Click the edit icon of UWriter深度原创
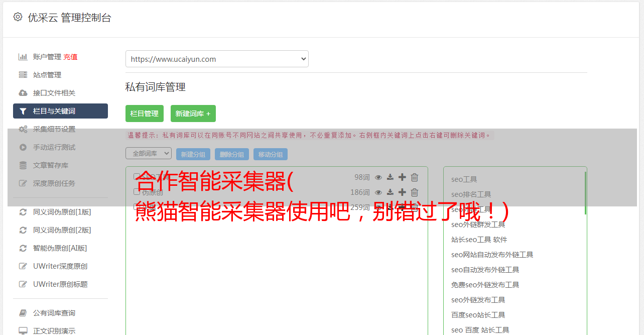The width and height of the screenshot is (644, 335). (x=23, y=266)
